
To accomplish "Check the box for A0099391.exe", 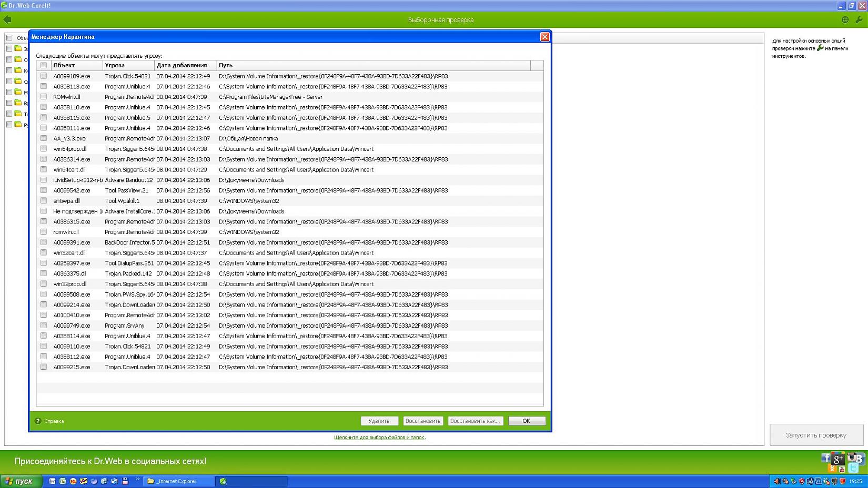I will click(44, 242).
